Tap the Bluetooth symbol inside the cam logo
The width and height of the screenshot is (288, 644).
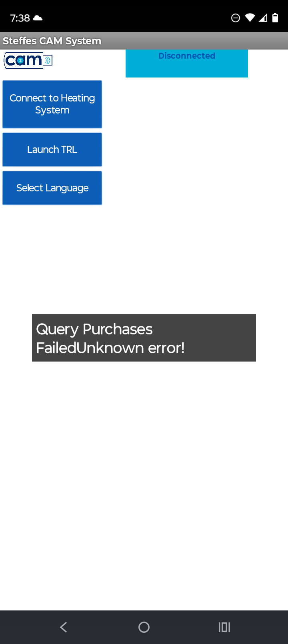point(20,61)
